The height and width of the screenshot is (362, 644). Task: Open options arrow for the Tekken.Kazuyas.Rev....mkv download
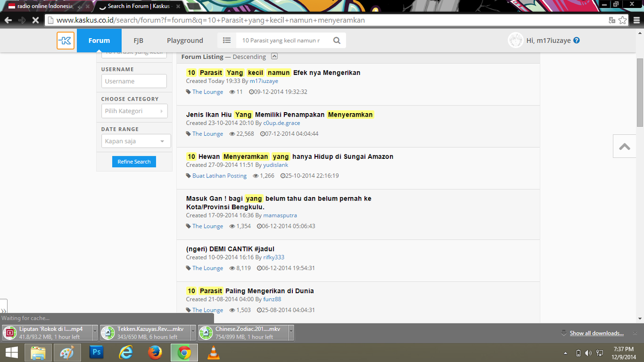point(193,333)
